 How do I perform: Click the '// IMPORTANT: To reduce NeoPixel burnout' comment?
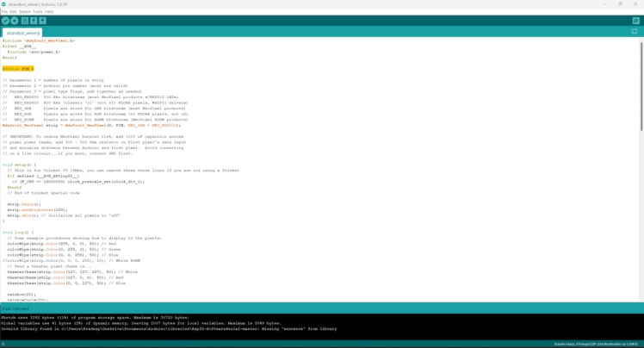pos(93,136)
